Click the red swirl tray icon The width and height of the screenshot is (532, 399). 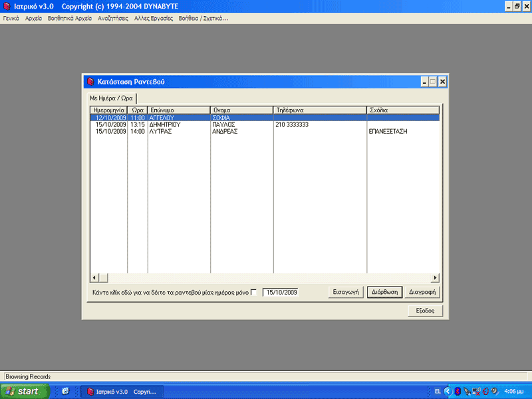pos(485,391)
